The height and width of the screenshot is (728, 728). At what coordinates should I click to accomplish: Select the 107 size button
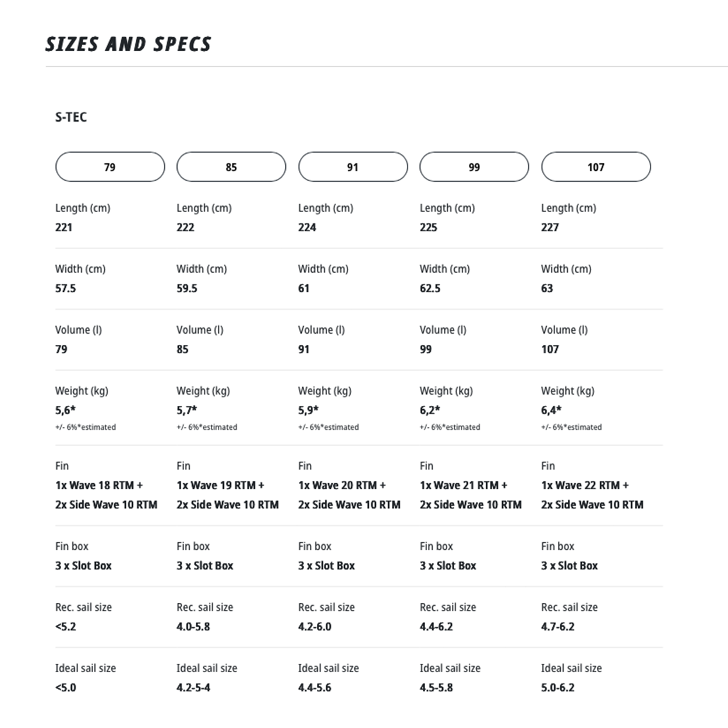pos(596,167)
